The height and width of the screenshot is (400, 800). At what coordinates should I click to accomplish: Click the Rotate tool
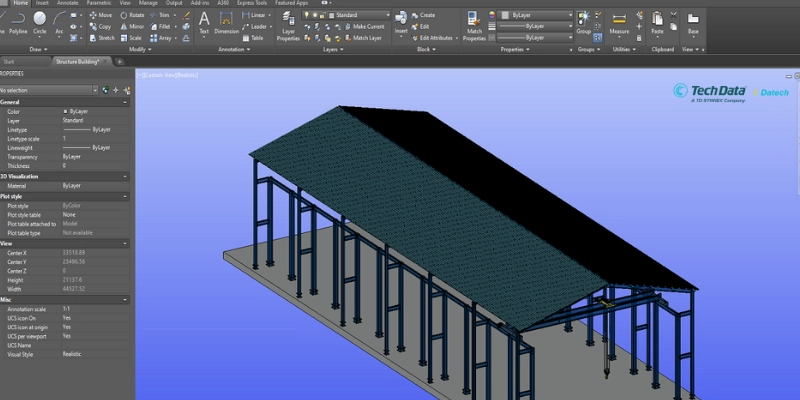pyautogui.click(x=132, y=15)
